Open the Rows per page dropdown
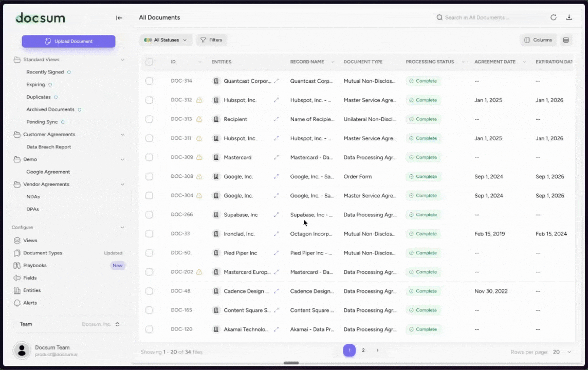 tap(562, 352)
